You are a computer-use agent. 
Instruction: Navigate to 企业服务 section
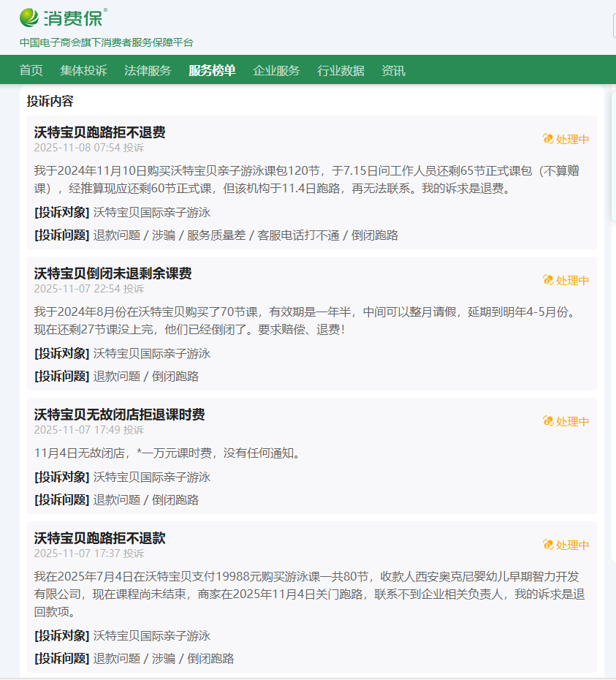276,71
